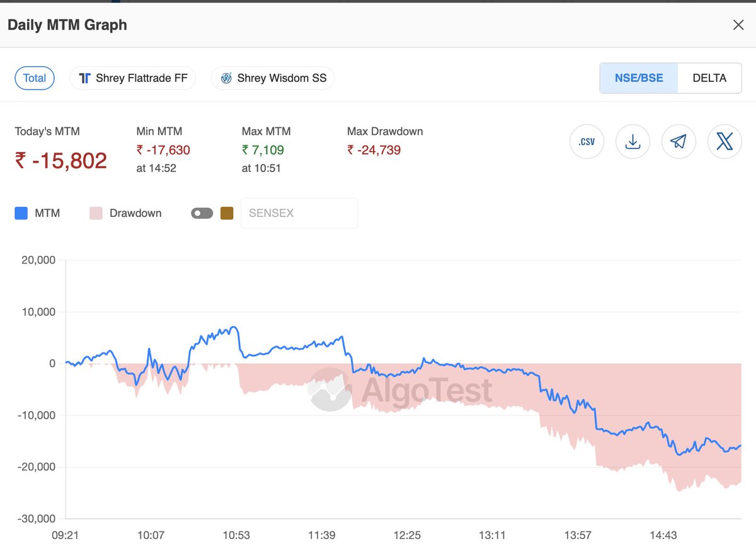Click the 11:39 x-axis time label
The height and width of the screenshot is (556, 756).
pos(321,535)
